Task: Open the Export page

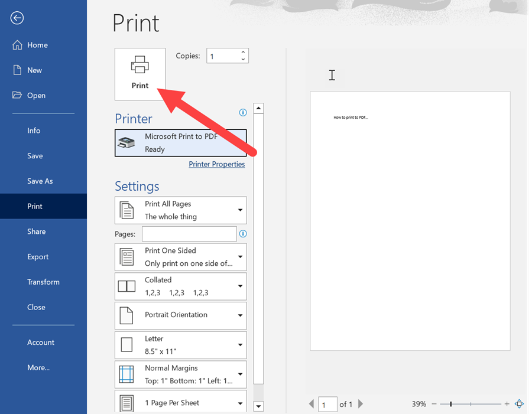Action: 43,257
